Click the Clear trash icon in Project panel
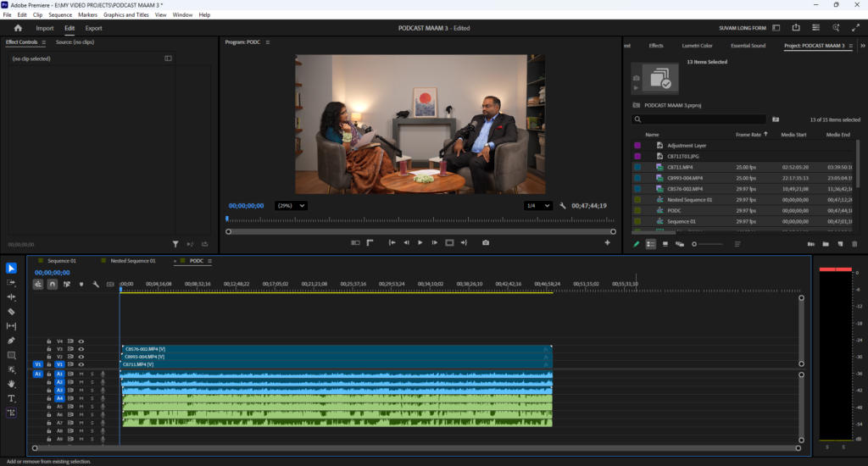 (854, 244)
